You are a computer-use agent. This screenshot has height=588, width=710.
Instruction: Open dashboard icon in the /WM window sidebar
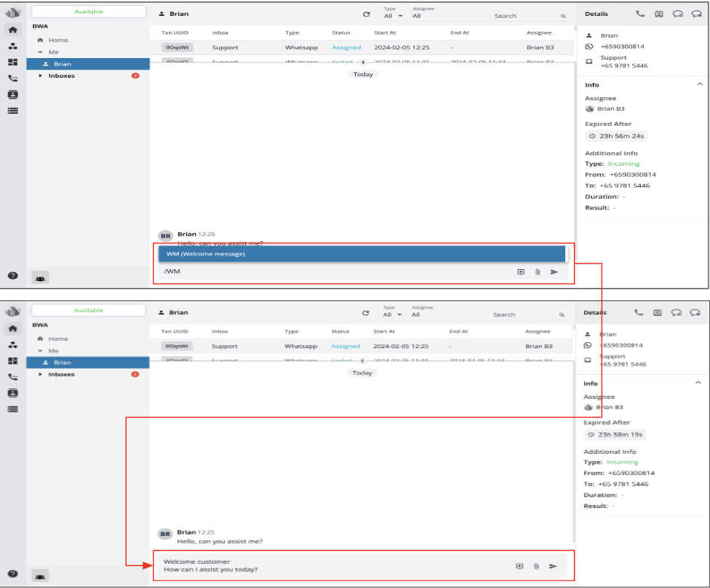[13, 62]
